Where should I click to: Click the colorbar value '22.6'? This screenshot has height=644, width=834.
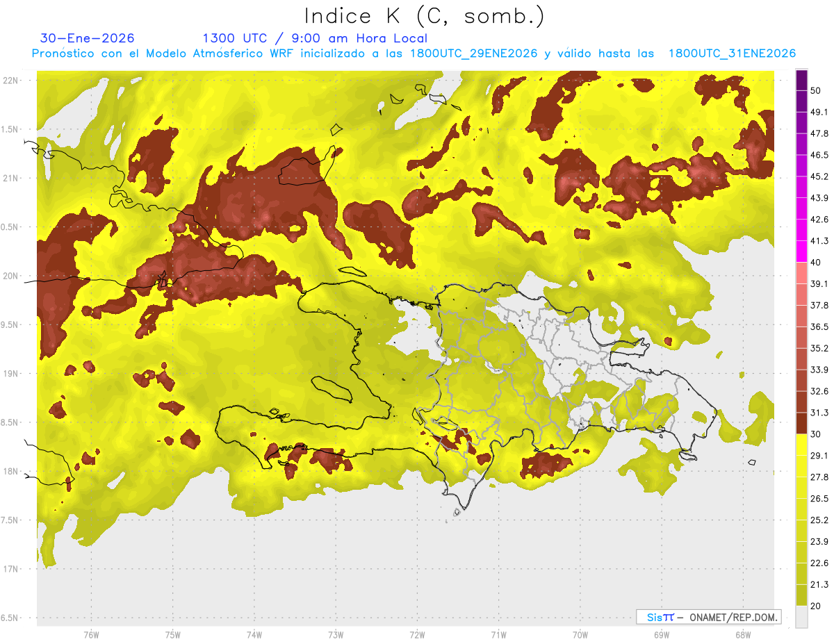point(819,563)
